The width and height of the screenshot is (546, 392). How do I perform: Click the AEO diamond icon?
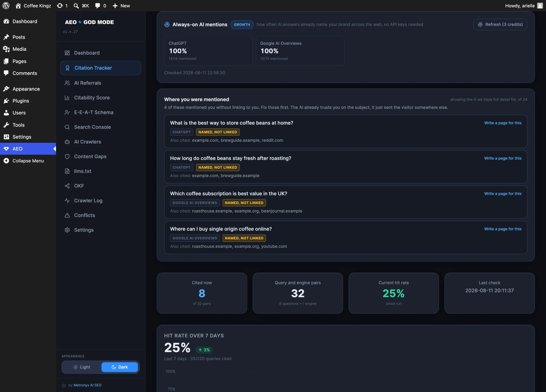(x=6, y=149)
